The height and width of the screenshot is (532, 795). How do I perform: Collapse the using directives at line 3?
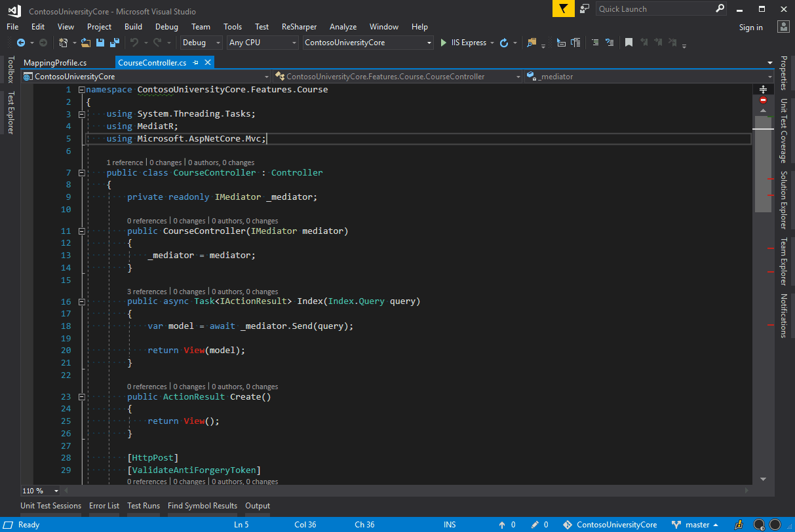(81, 114)
